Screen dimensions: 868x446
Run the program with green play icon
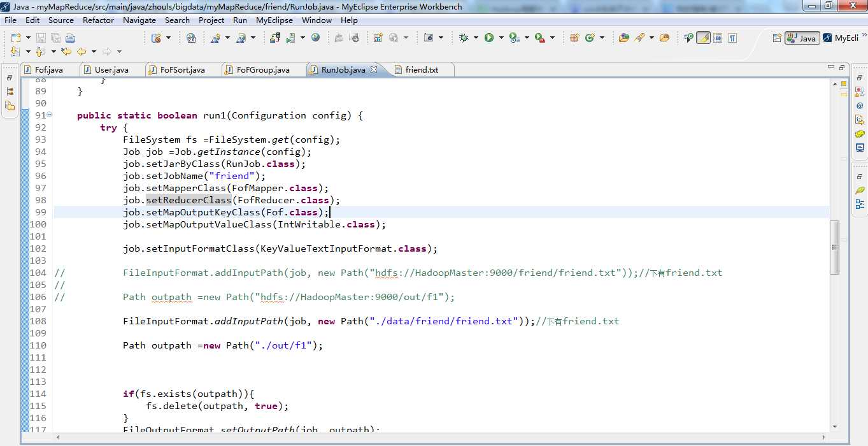[x=489, y=38]
